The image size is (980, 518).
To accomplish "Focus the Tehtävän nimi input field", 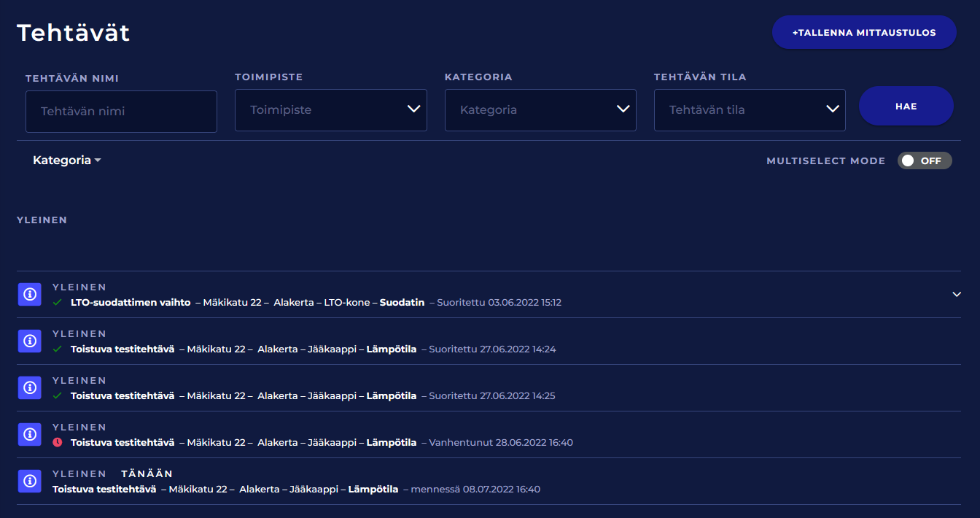I will 121,112.
